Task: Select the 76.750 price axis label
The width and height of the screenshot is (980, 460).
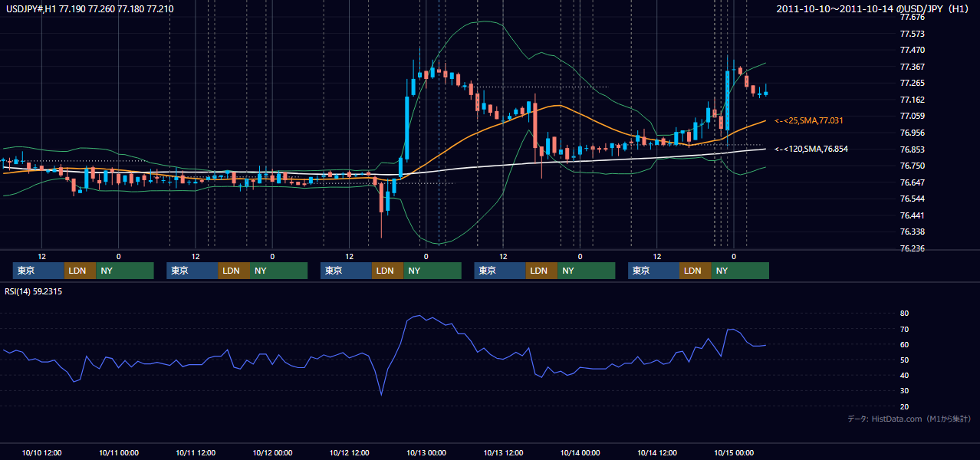Action: (x=913, y=166)
